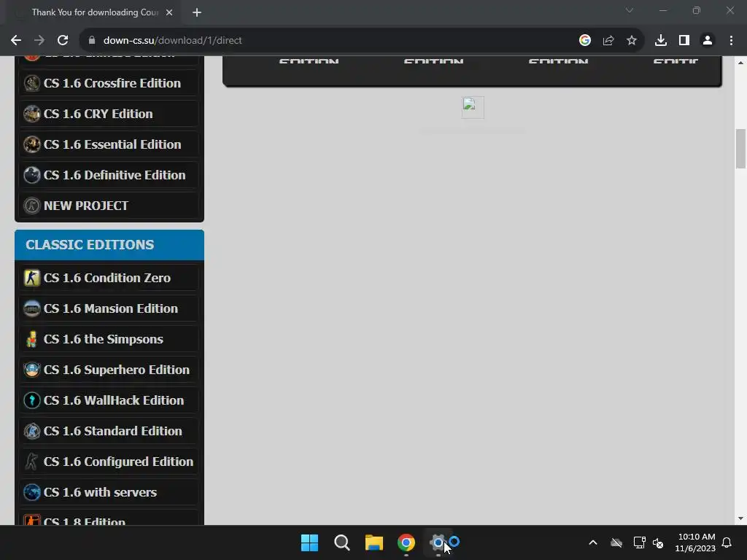This screenshot has width=747, height=560.
Task: Click the Superhero Edition icon
Action: (x=32, y=370)
